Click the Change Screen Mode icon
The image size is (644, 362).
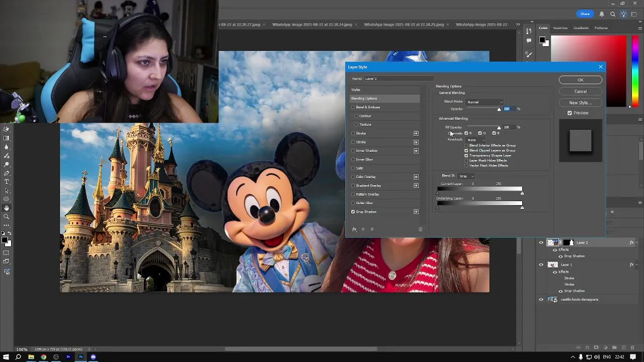coord(7,261)
